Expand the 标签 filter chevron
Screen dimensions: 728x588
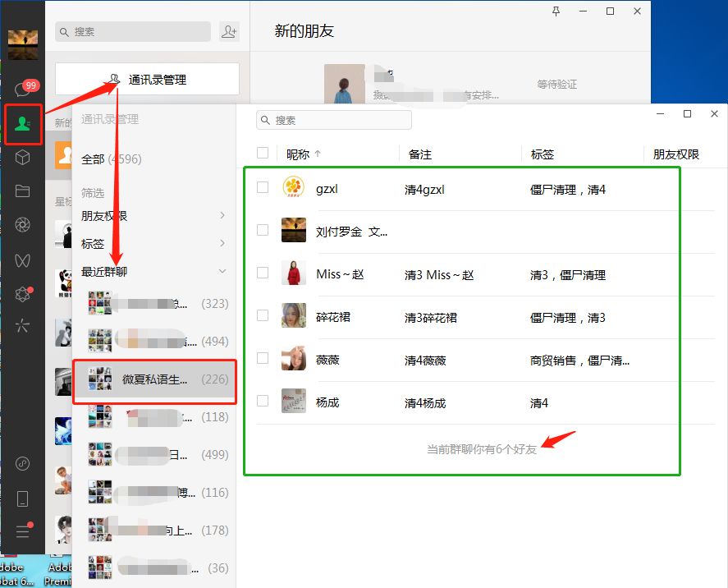click(x=222, y=244)
